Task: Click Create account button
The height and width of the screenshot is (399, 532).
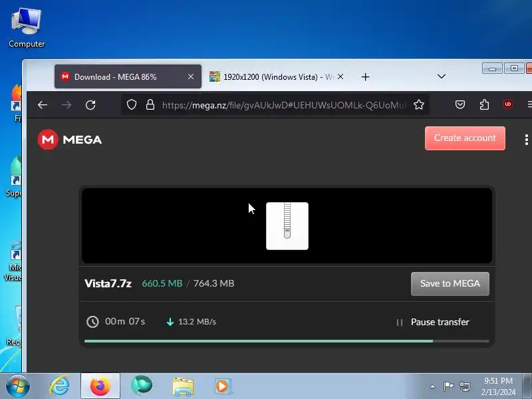Action: 465,138
